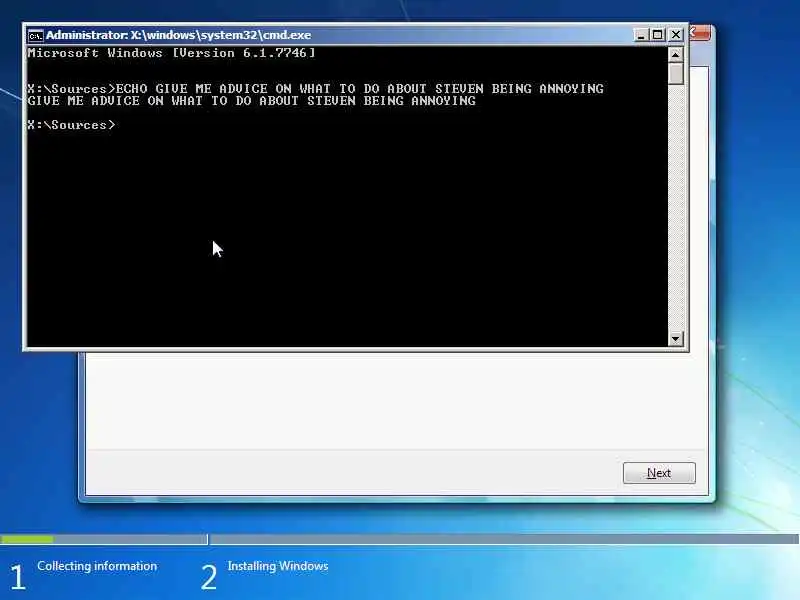
Task: Click the ECHO command line in cmd
Action: [315, 88]
